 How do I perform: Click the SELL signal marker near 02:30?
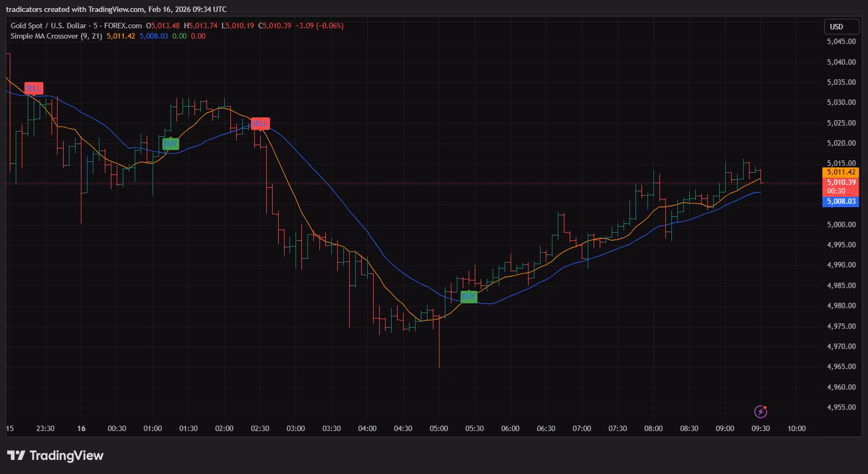[260, 123]
